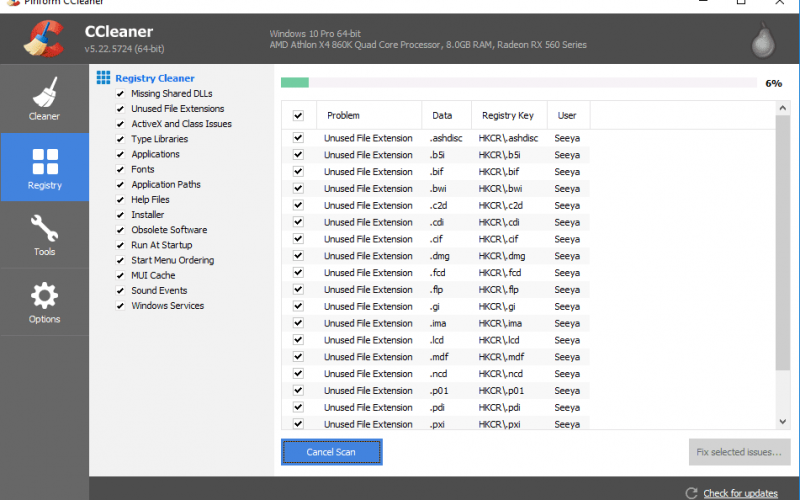Viewport: 800px width, 500px height.
Task: Select the .ima data cell
Action: tap(438, 323)
